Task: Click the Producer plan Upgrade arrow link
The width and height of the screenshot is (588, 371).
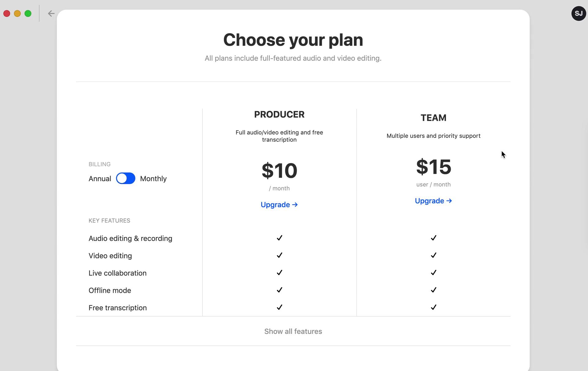Action: pyautogui.click(x=279, y=204)
